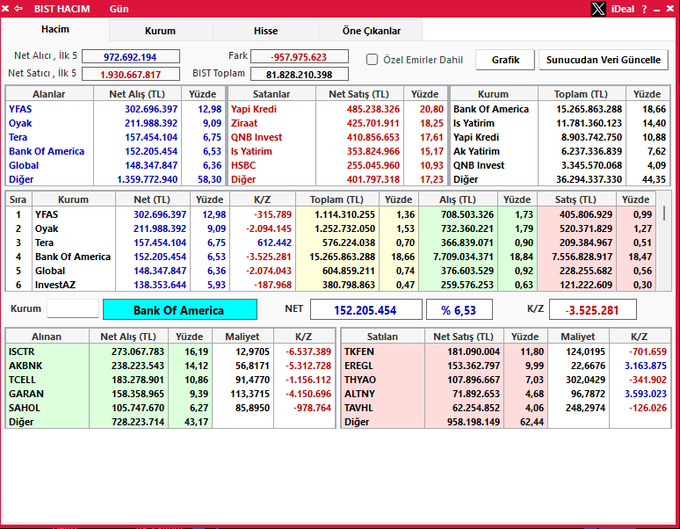Select GARAN in the Alınan table

click(x=26, y=394)
